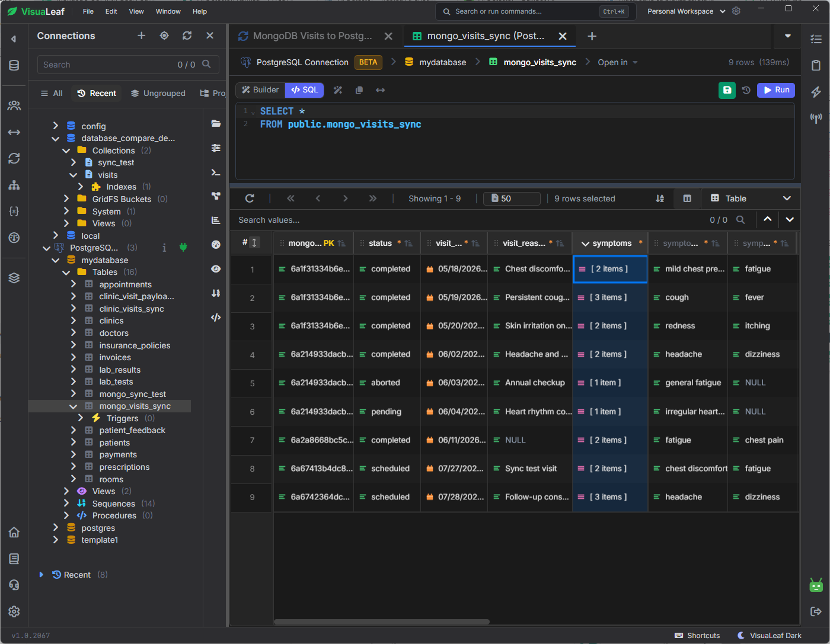Click the page size field showing 50
This screenshot has height=644, width=830.
pyautogui.click(x=512, y=198)
